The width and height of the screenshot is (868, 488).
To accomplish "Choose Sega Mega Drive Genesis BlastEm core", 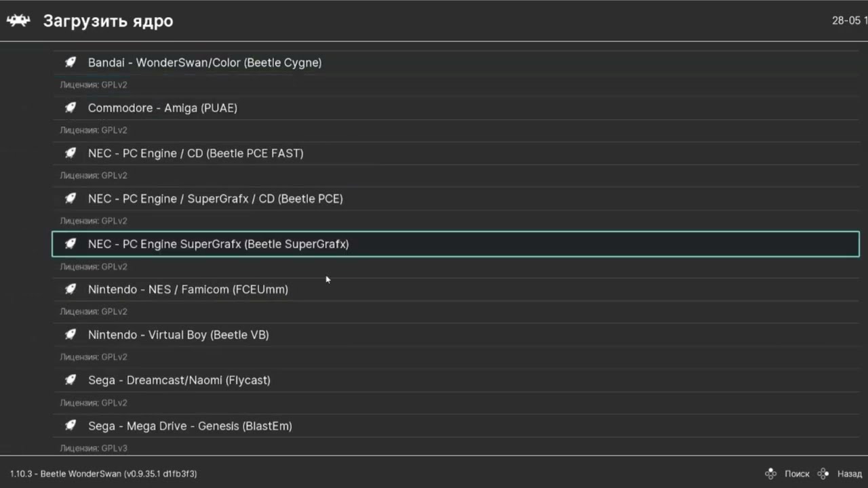I will click(190, 426).
